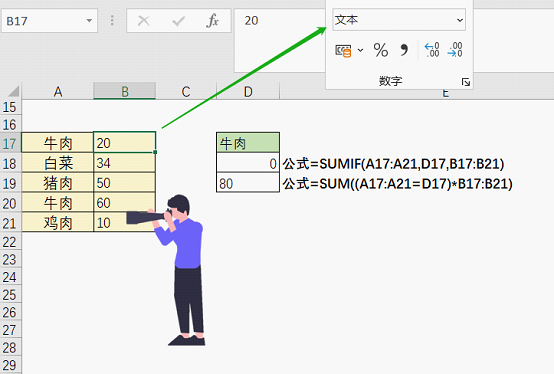Click the Decrease Decimal icon

click(x=455, y=50)
